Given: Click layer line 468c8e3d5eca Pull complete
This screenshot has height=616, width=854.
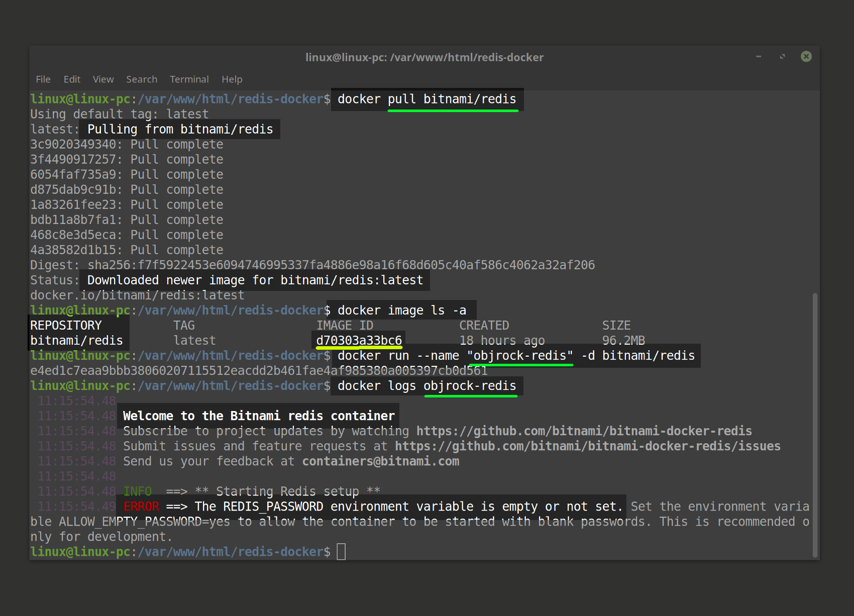Looking at the screenshot, I should 127,235.
